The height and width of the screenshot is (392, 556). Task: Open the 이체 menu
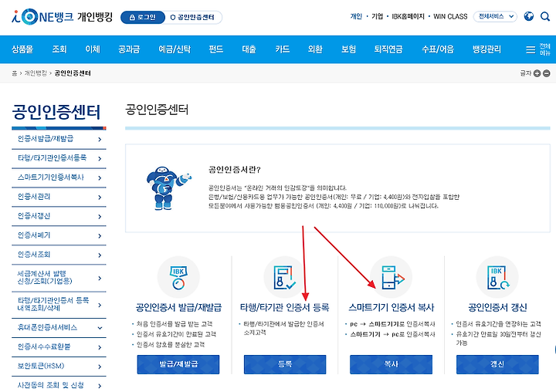pos(93,49)
